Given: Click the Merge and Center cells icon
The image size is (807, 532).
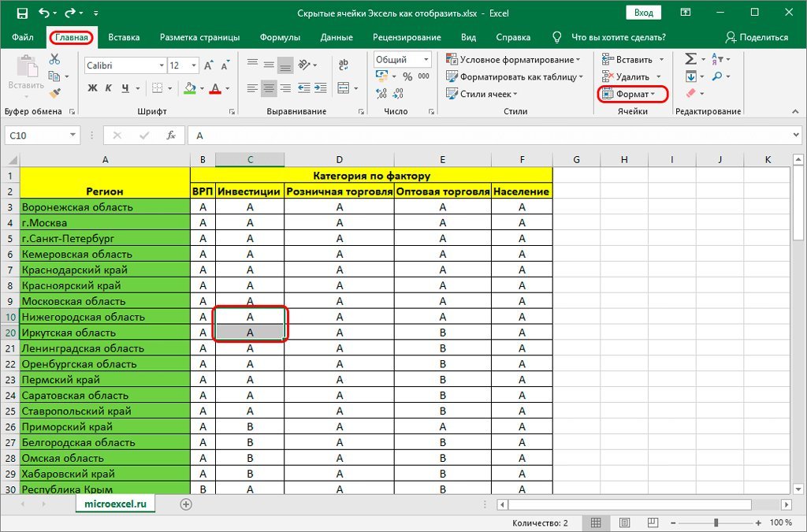Looking at the screenshot, I should [x=343, y=87].
